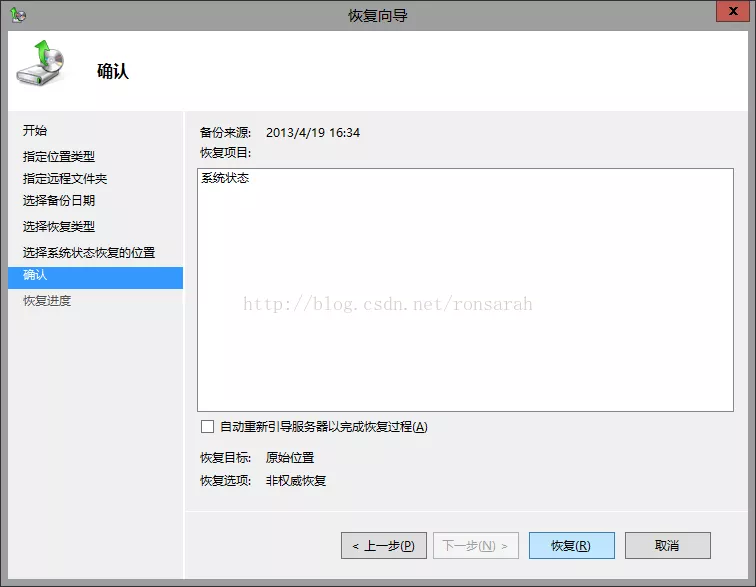Screen dimensions: 756x587
Task: Click the green-arrow recovery disk icon
Action: point(40,65)
